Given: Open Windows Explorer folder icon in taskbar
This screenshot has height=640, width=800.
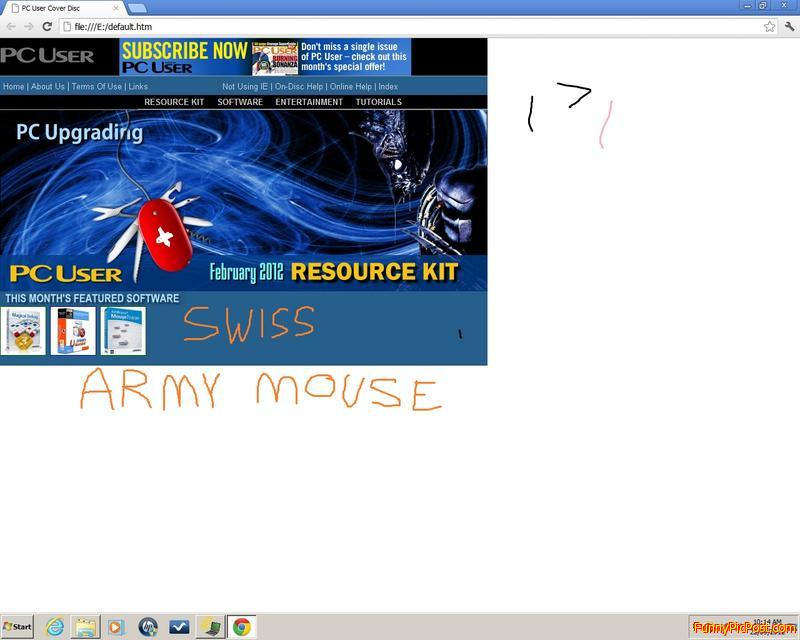Looking at the screenshot, I should [85, 627].
